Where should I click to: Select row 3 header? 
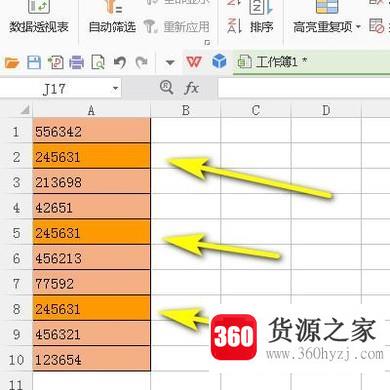(16, 182)
